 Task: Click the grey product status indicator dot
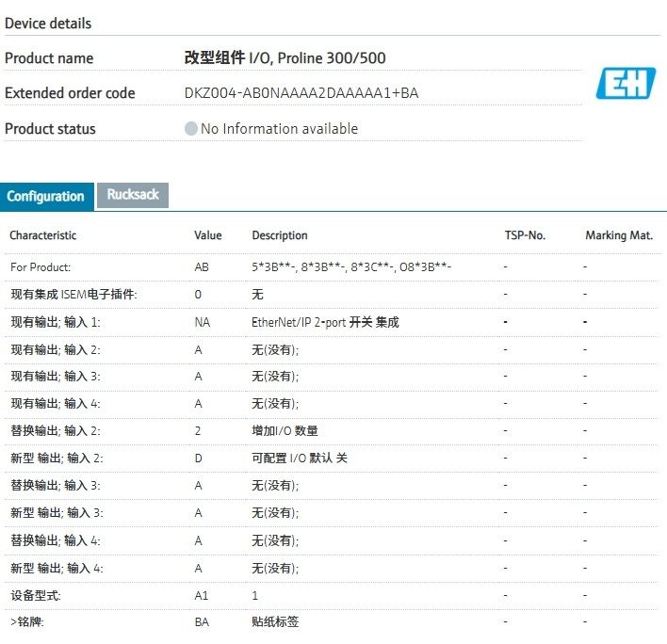191,129
